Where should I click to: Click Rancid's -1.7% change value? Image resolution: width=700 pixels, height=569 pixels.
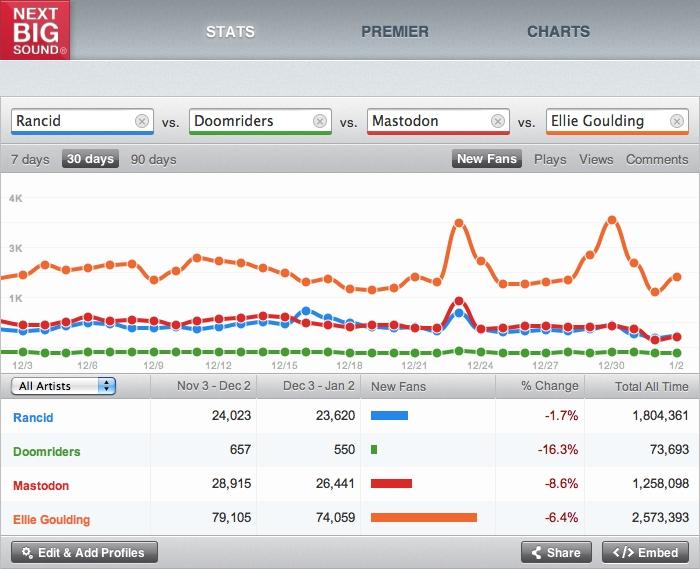(x=561, y=415)
